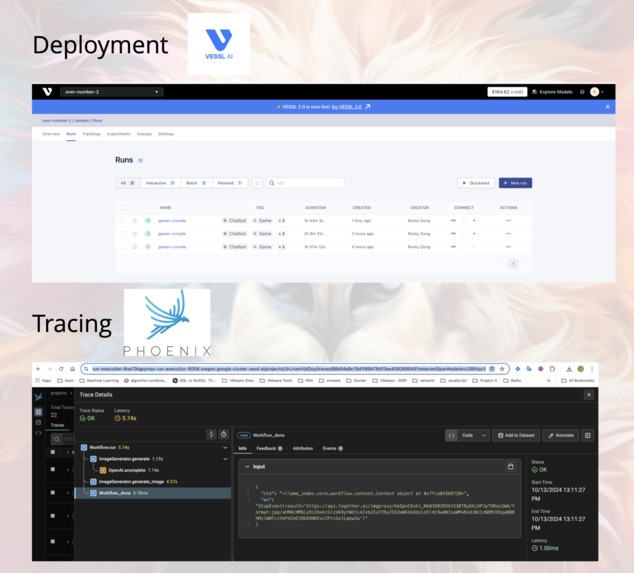Image resolution: width=634 pixels, height=573 pixels.
Task: Click the New run button
Action: 516,183
